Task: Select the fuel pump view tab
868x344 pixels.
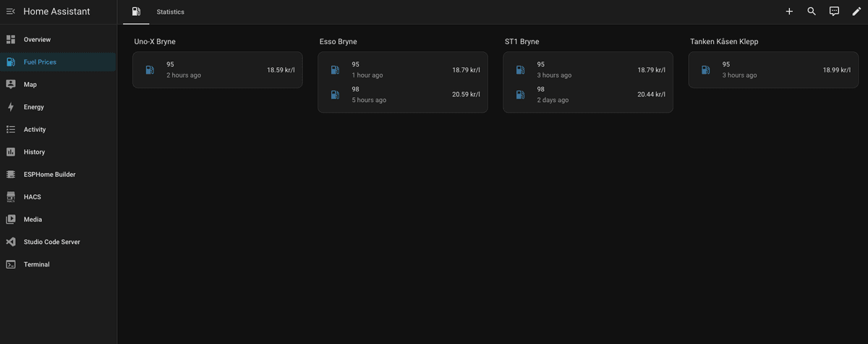Action: click(136, 12)
